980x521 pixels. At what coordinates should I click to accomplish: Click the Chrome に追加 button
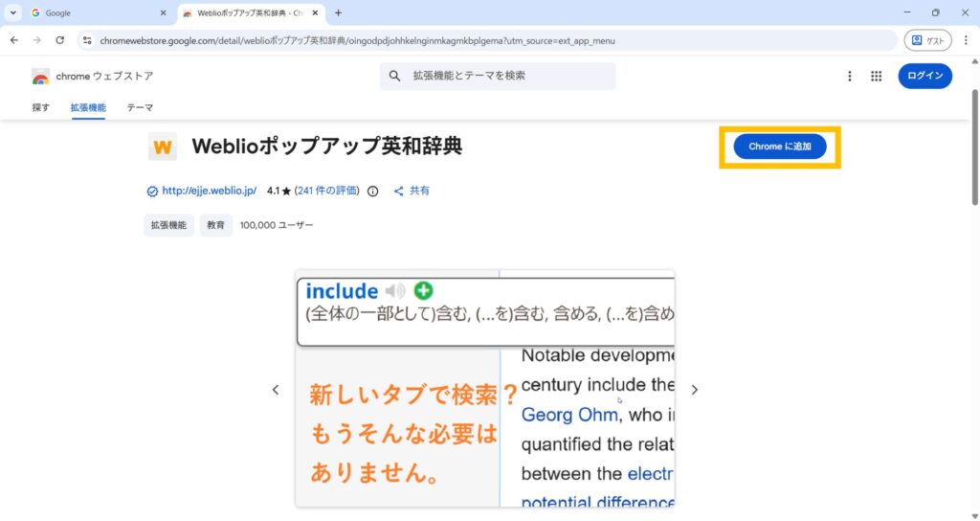(x=779, y=147)
